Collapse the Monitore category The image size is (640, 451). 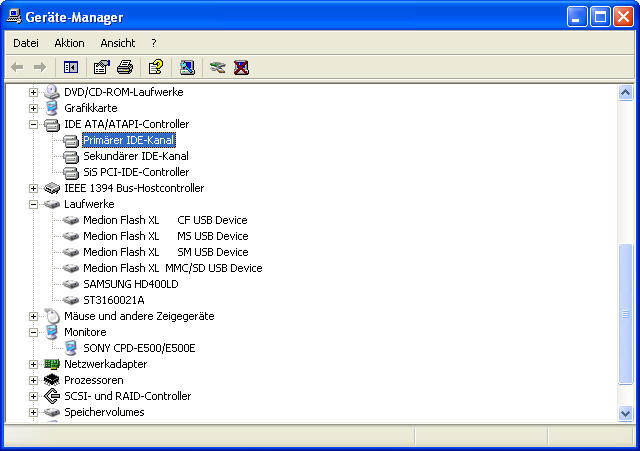(x=34, y=332)
